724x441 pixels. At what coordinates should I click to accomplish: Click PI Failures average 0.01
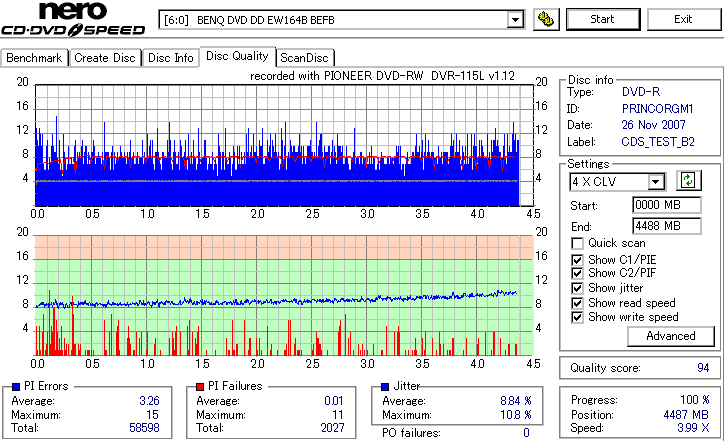334,401
